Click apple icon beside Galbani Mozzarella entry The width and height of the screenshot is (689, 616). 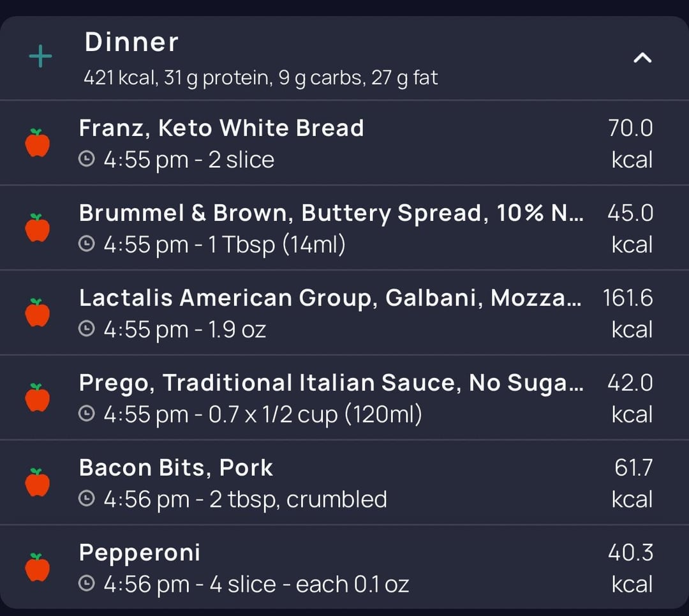click(38, 313)
